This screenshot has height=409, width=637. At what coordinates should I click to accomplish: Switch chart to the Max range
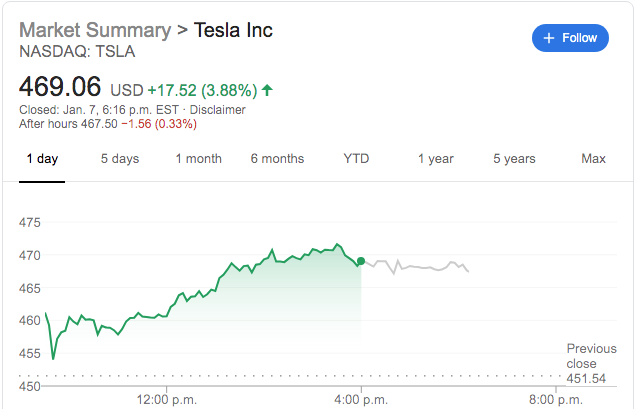594,159
